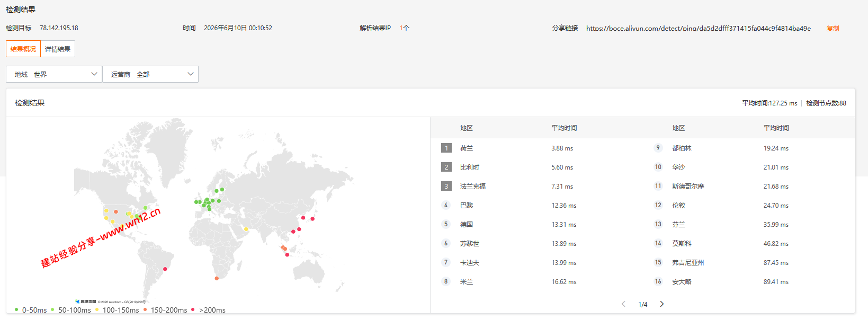Click the rank 3 badge for 法兰克福
Screen dimensions: 868x319
(446, 187)
